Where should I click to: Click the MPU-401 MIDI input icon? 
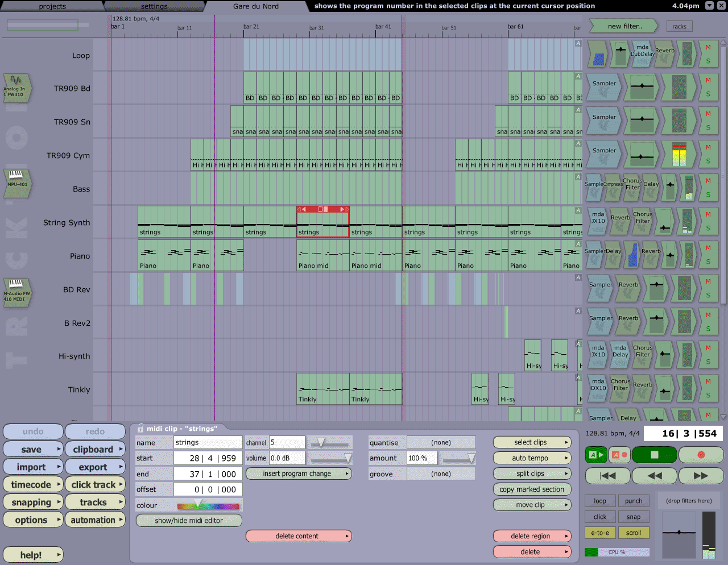[17, 183]
